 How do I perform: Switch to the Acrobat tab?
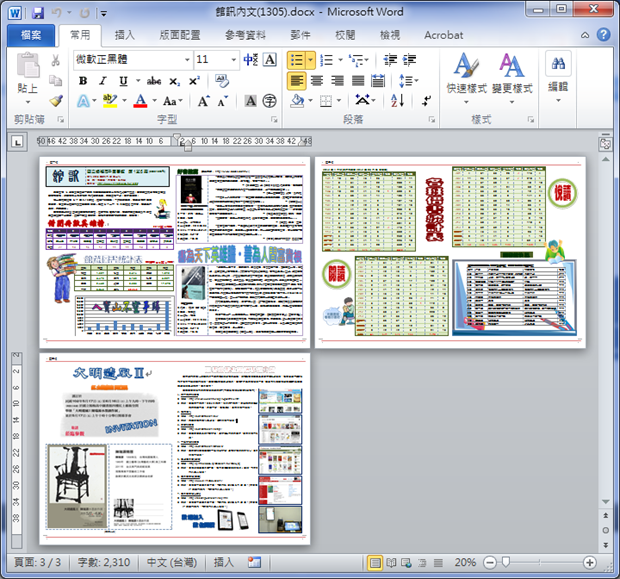pyautogui.click(x=443, y=35)
